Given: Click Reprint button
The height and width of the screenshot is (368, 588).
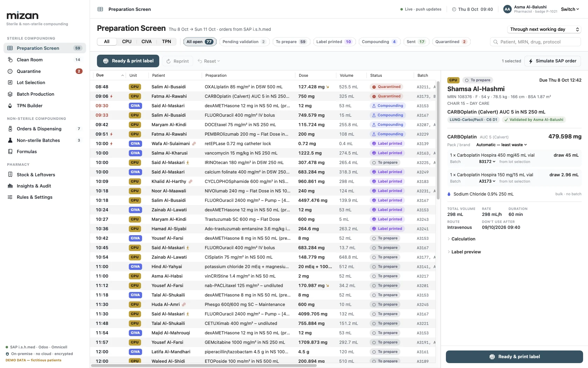Looking at the screenshot, I should click(177, 61).
